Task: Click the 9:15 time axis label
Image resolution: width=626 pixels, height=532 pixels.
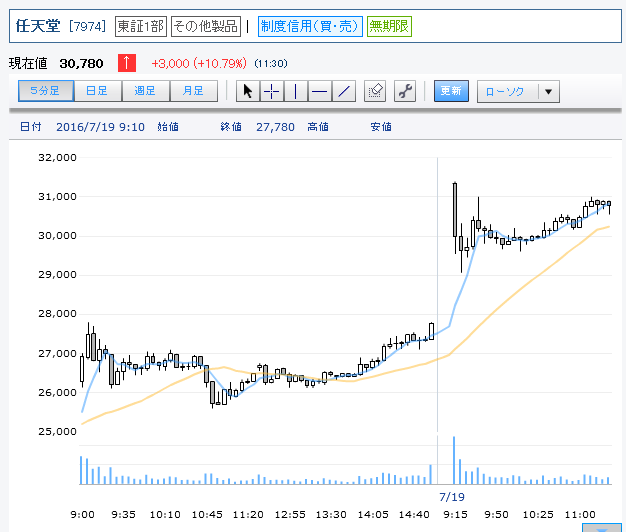Action: point(456,514)
